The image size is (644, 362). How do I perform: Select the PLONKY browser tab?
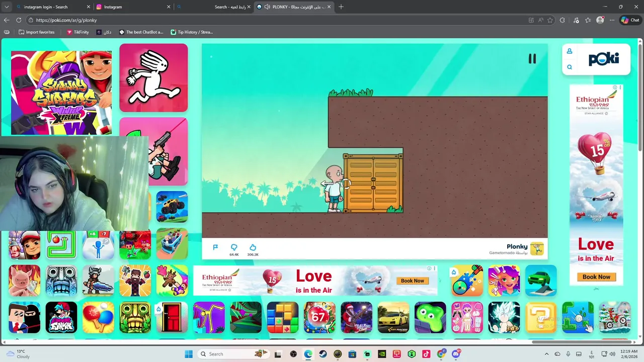[294, 7]
